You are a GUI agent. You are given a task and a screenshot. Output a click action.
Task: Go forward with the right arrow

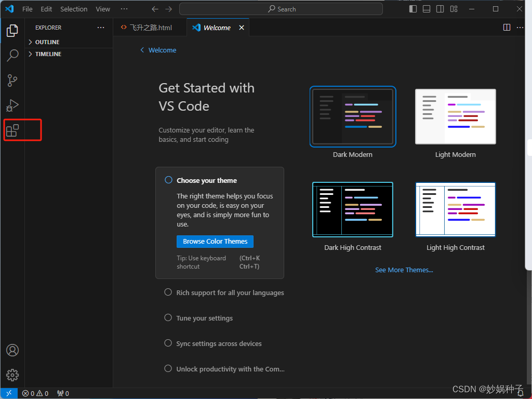(x=169, y=9)
